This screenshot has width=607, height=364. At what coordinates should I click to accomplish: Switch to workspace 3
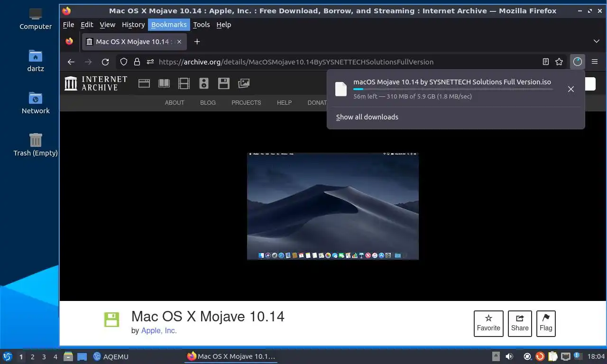(x=44, y=357)
